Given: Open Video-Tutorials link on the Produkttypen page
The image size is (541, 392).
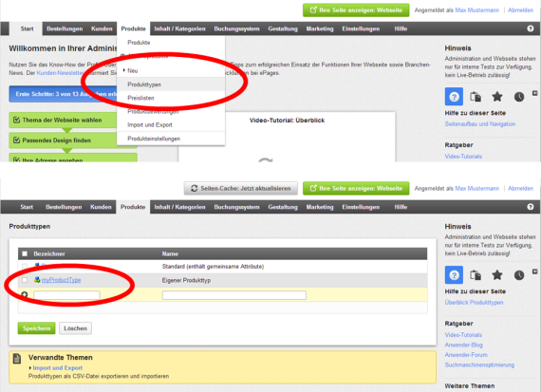Looking at the screenshot, I should [x=463, y=335].
